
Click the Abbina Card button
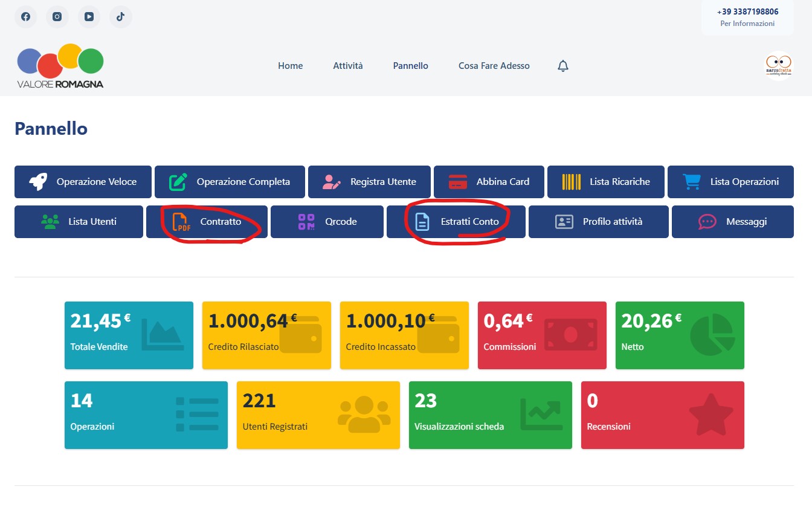(x=489, y=182)
